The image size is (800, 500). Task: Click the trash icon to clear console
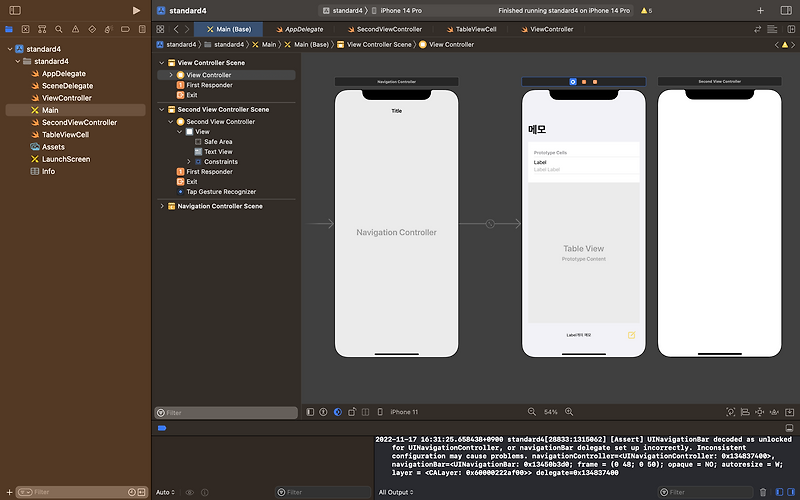[764, 492]
